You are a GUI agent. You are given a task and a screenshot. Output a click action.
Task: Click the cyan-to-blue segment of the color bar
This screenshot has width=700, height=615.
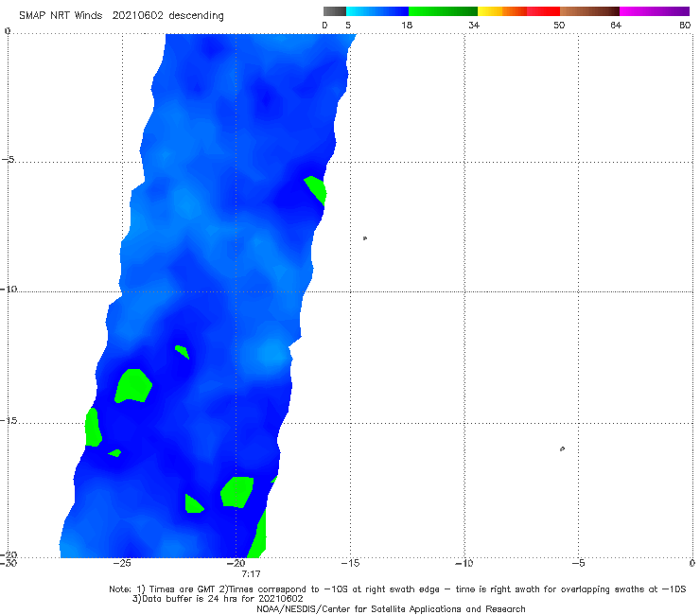(377, 11)
